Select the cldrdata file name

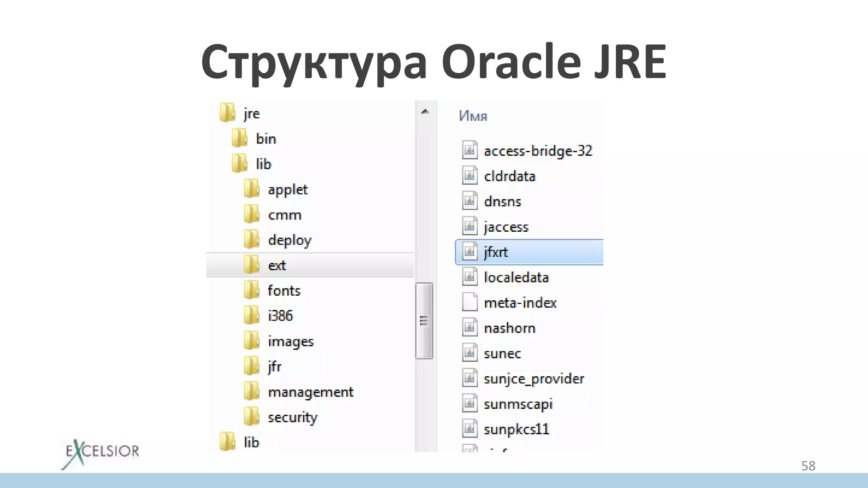pos(510,176)
